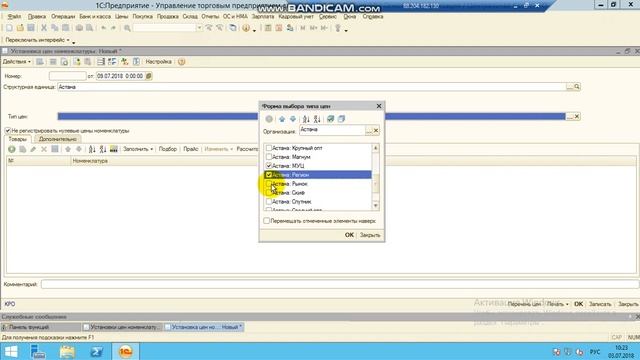Viewport: 640px width, 360px height.
Task: Click New document icon in main toolbar
Action: click(x=9, y=28)
